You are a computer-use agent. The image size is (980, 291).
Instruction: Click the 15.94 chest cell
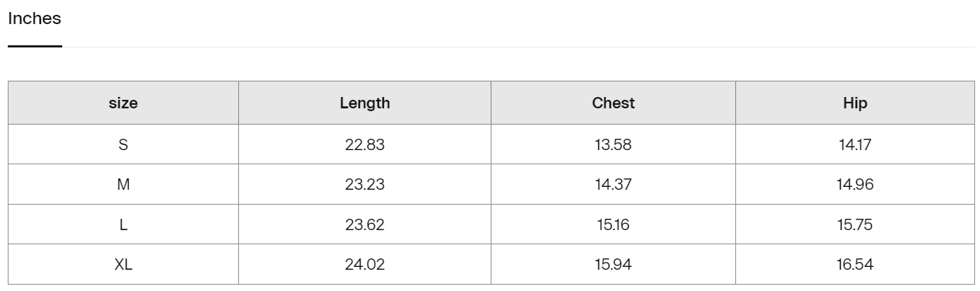[x=613, y=266]
